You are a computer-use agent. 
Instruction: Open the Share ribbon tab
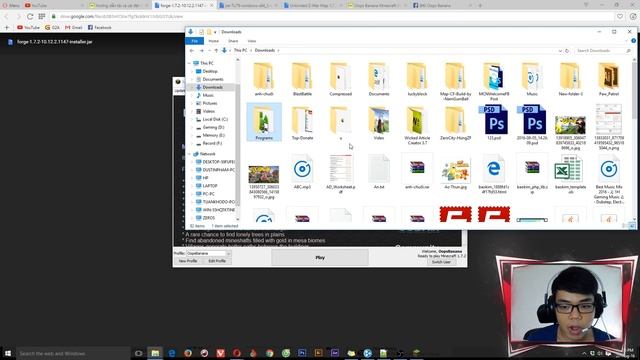pyautogui.click(x=233, y=41)
